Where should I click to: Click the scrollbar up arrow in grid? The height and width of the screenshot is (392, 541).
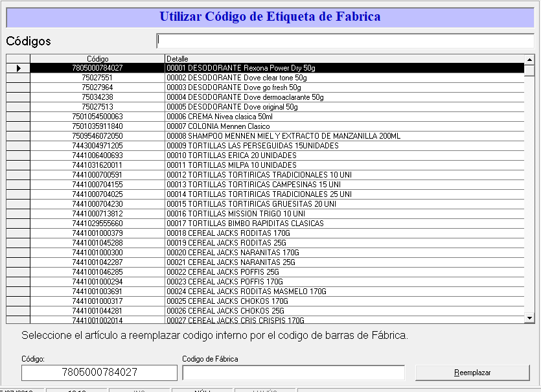[x=529, y=70]
